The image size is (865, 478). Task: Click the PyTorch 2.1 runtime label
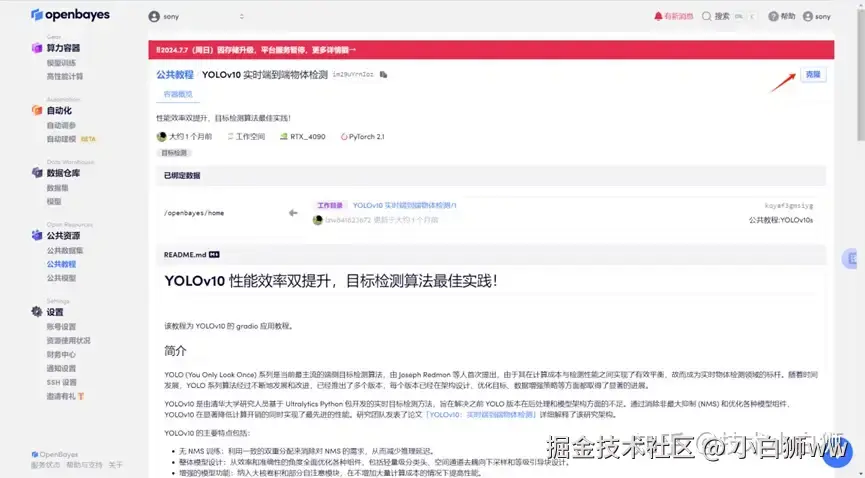[362, 136]
